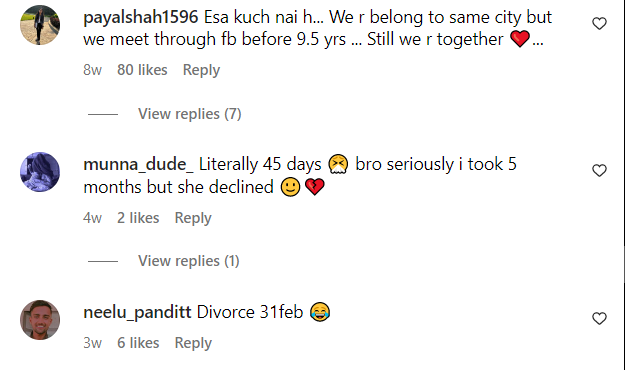
Task: Like munna_dude_'s comment with the heart icon
Action: [x=599, y=170]
